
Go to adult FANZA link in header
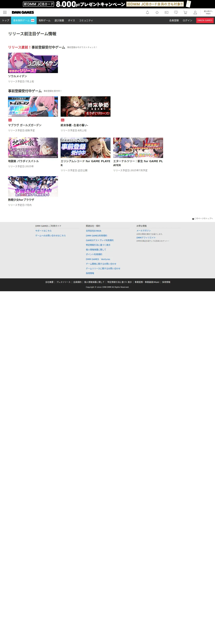coord(208,13)
